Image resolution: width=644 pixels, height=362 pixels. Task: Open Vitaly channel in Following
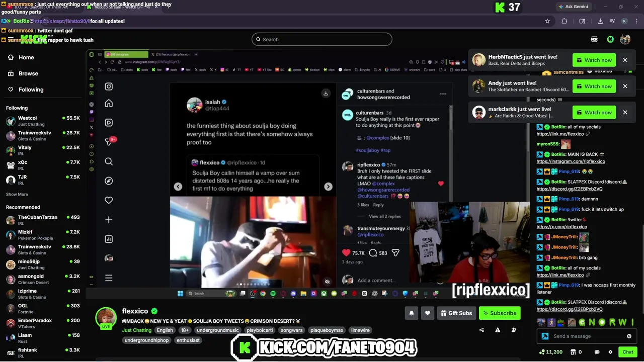(x=43, y=150)
